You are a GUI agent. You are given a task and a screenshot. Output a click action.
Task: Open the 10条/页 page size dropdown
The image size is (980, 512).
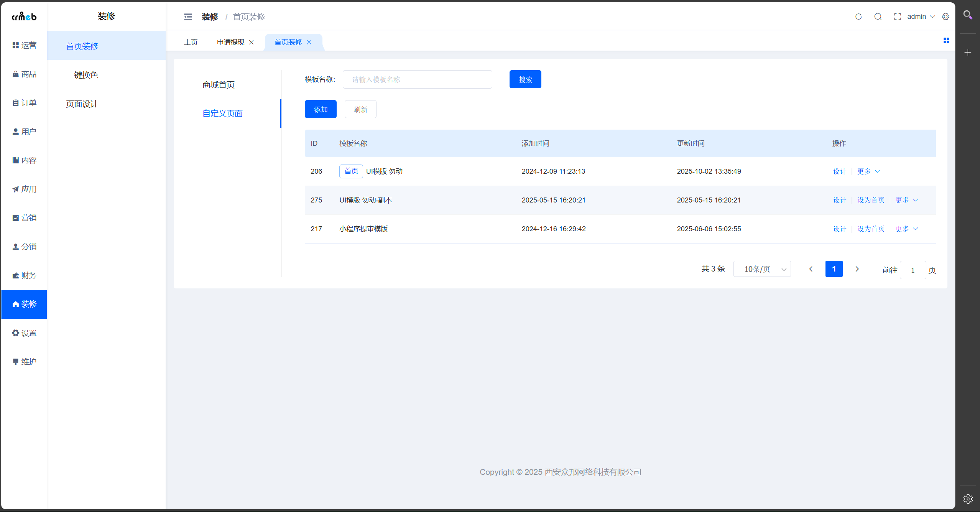[762, 269]
